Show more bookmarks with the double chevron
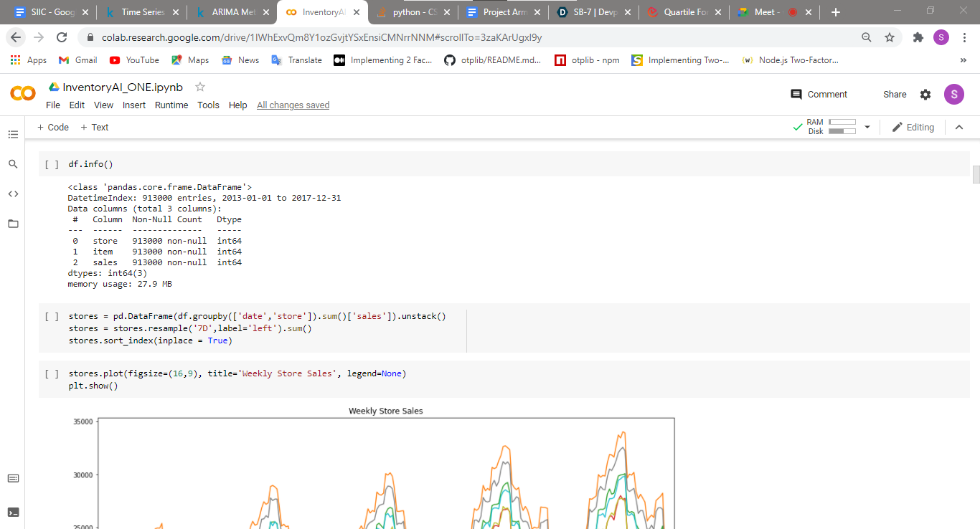The height and width of the screenshot is (529, 980). (963, 60)
